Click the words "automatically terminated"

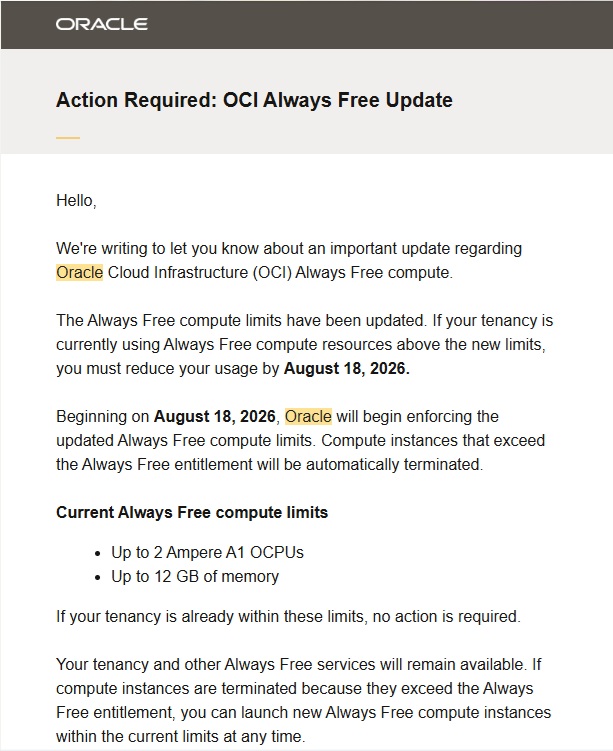[x=395, y=465]
